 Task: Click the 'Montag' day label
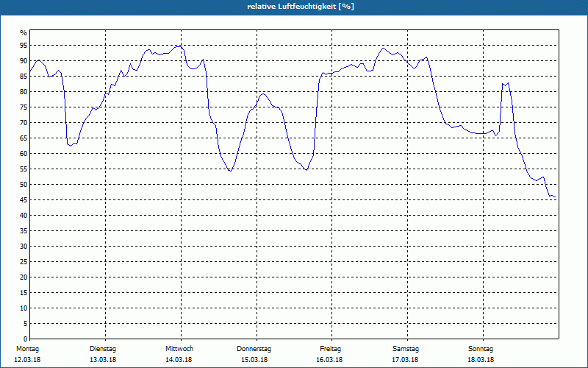[x=27, y=349]
